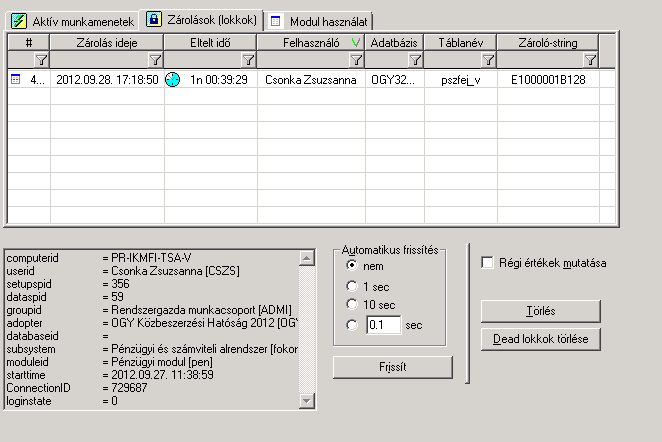Select custom seconds auto-refresh radio

tap(352, 325)
